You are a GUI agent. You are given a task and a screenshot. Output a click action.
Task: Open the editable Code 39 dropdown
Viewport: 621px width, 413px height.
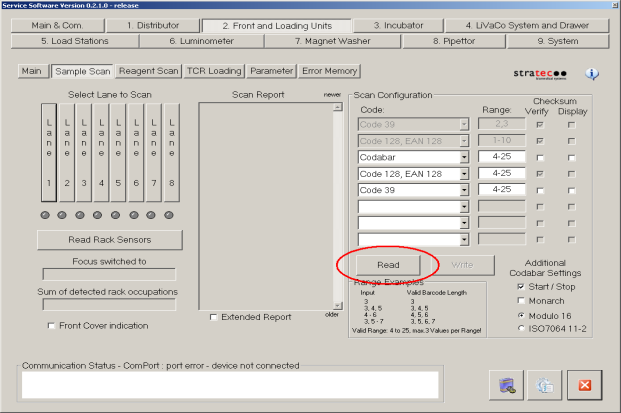464,189
